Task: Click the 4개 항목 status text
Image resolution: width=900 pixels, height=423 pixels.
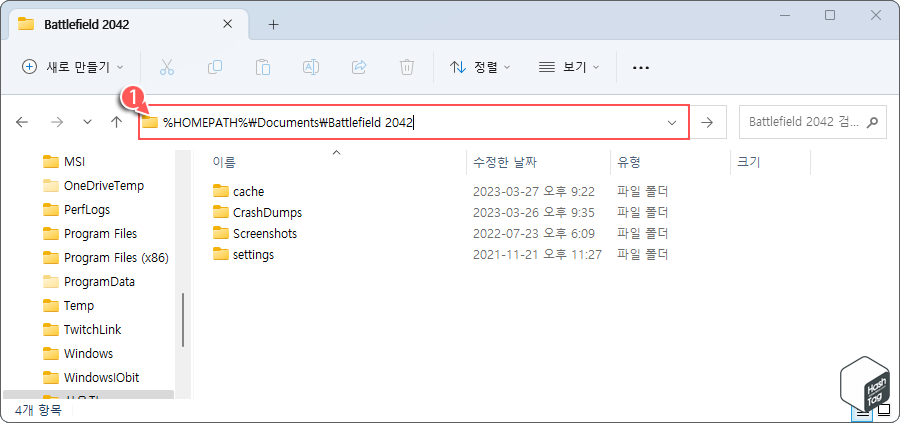Action: pyautogui.click(x=38, y=410)
